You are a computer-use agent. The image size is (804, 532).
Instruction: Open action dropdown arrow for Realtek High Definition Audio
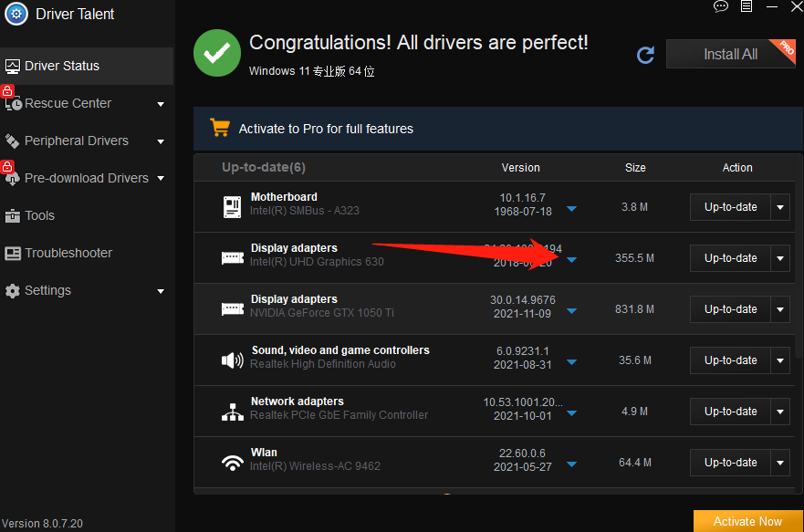pos(780,360)
